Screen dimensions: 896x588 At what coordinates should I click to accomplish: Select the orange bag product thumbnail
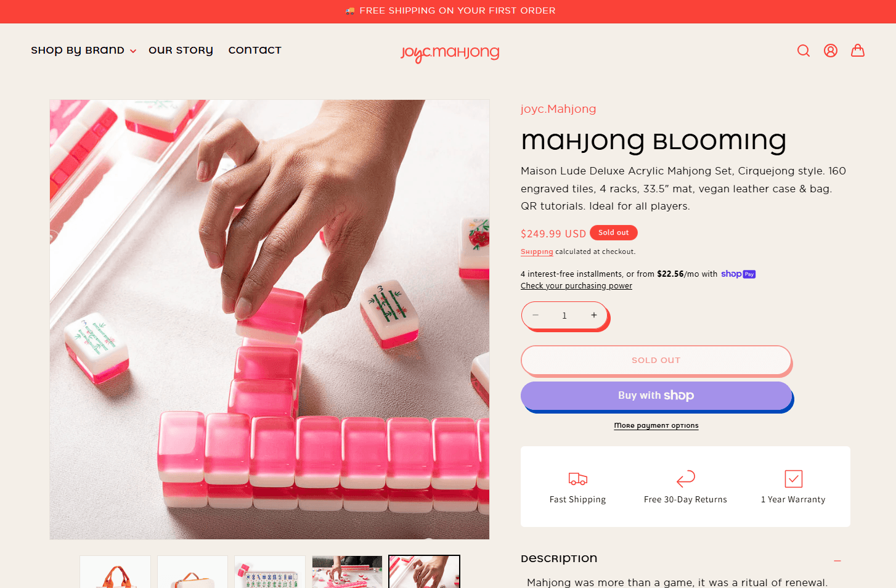pyautogui.click(x=115, y=572)
